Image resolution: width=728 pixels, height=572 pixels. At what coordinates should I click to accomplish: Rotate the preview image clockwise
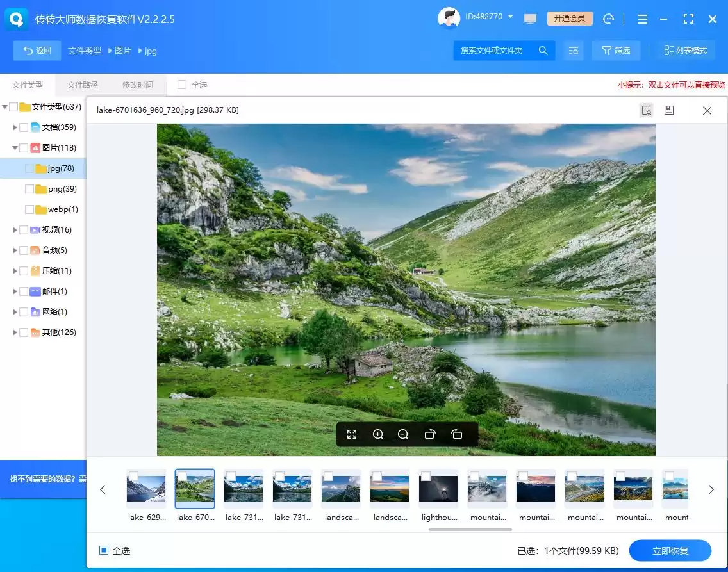(x=430, y=434)
